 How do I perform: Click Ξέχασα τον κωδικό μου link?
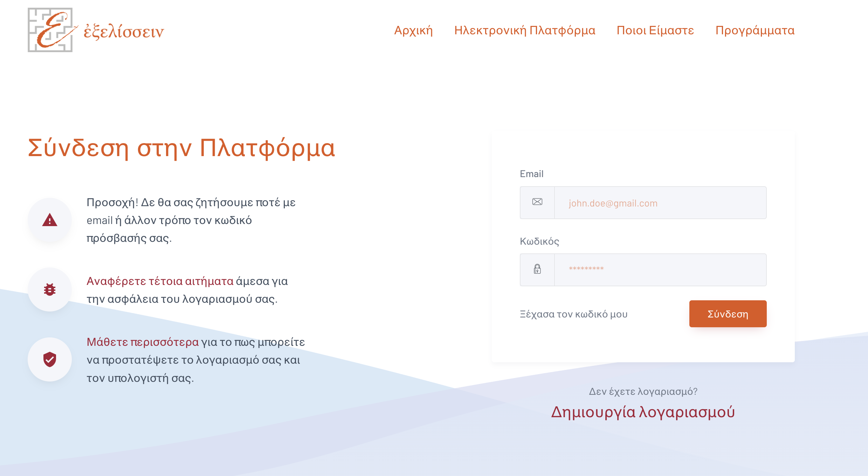pos(574,314)
